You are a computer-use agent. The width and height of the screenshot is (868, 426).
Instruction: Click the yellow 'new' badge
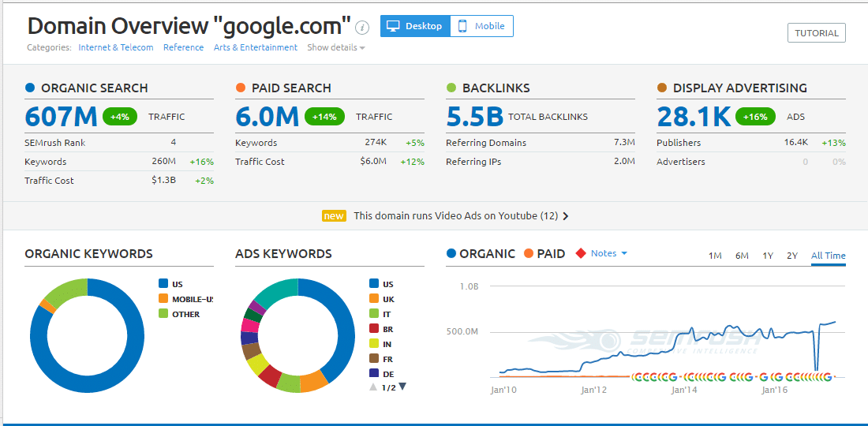pyautogui.click(x=334, y=216)
